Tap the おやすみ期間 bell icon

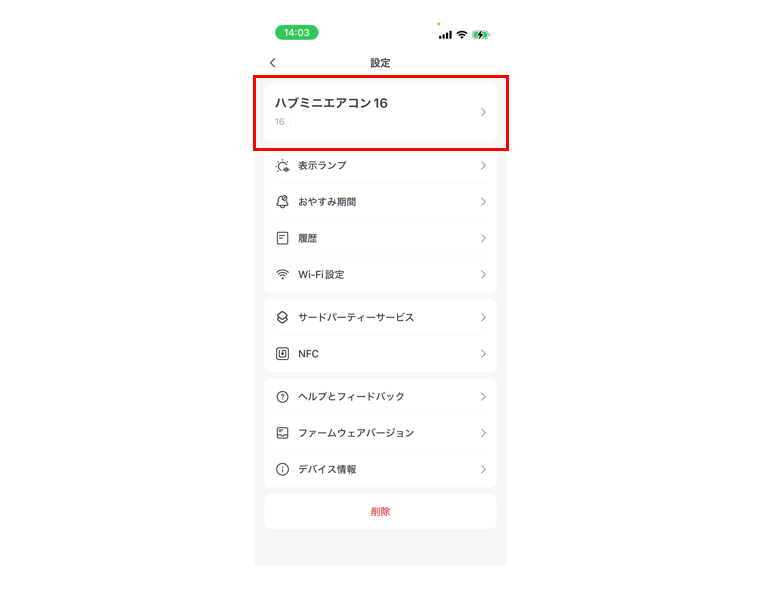pos(282,202)
